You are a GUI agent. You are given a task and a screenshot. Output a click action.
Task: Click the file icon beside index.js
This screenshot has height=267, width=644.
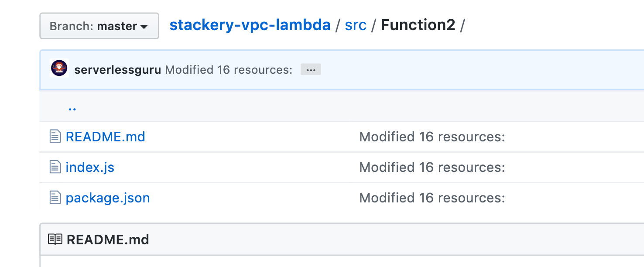click(x=55, y=167)
